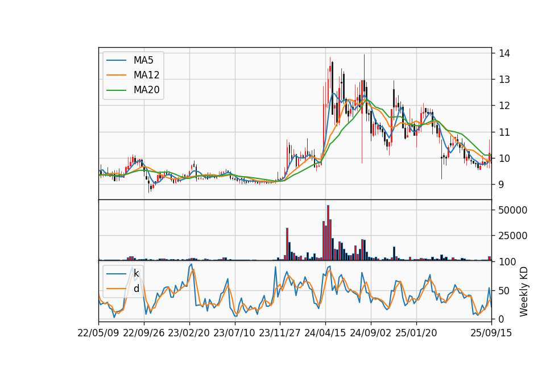
Task: Click the price axis value 13
Action: pyautogui.click(x=504, y=80)
